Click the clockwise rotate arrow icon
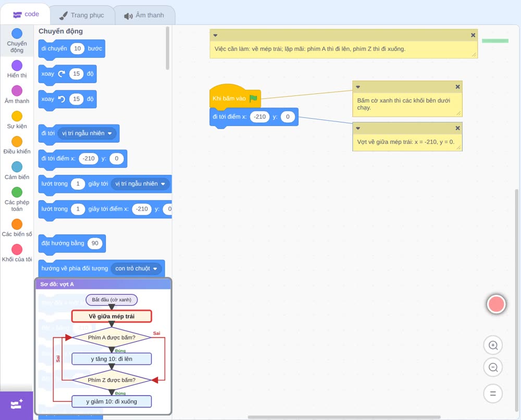The width and height of the screenshot is (521, 420). point(61,74)
